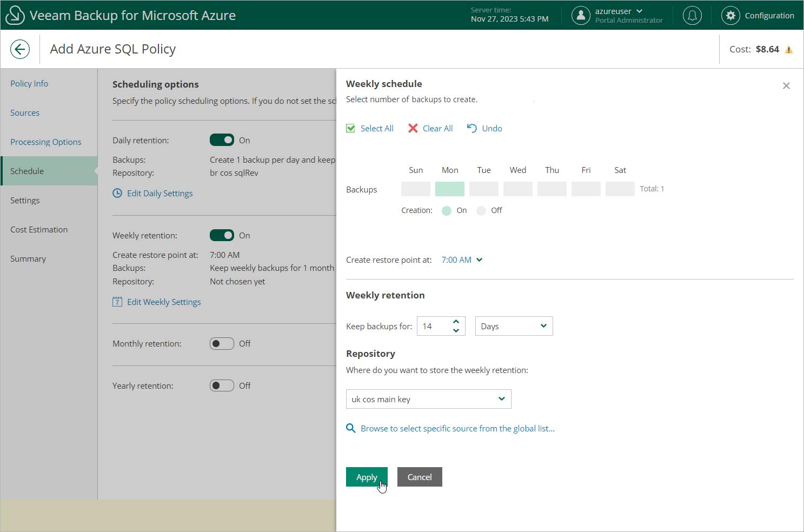This screenshot has width=804, height=532.
Task: Open the user profile avatar icon
Action: [x=581, y=15]
